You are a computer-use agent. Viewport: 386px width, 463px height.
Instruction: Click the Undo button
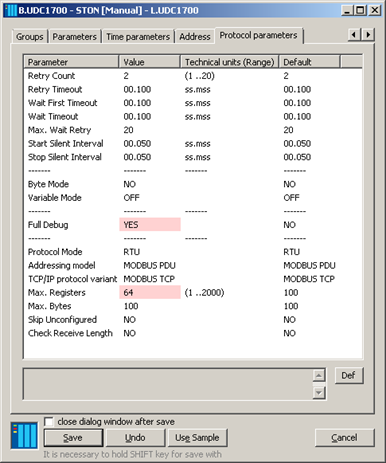[135, 438]
